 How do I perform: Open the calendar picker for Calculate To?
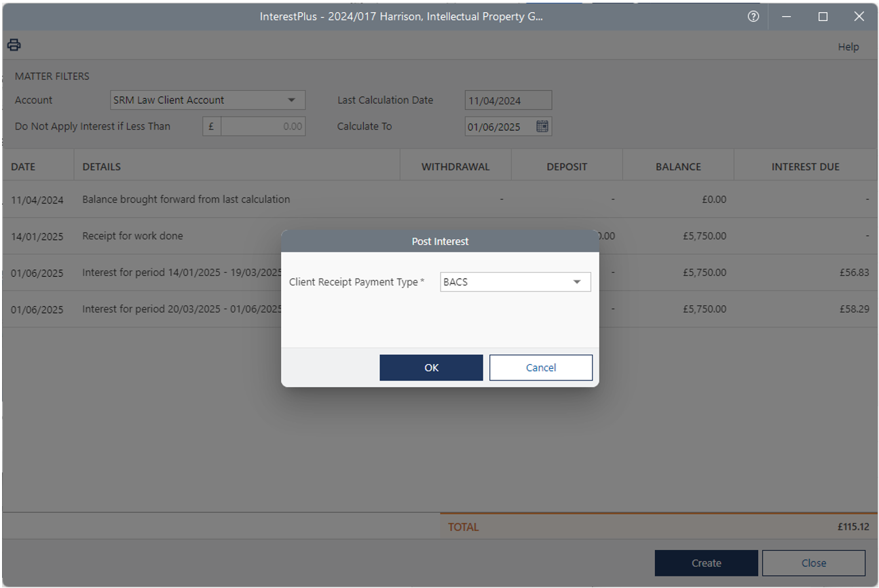pos(542,126)
